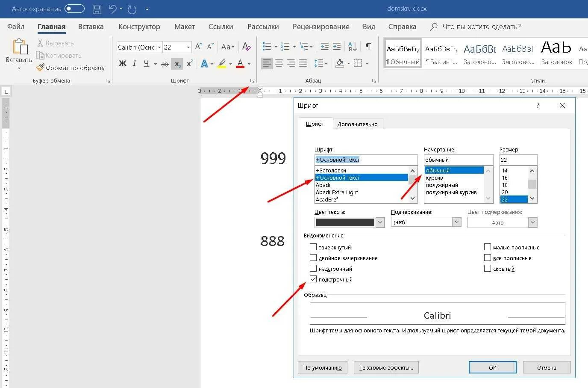This screenshot has height=388, width=588.
Task: Switch to Дополнительно tab in Font dialog
Action: (358, 124)
